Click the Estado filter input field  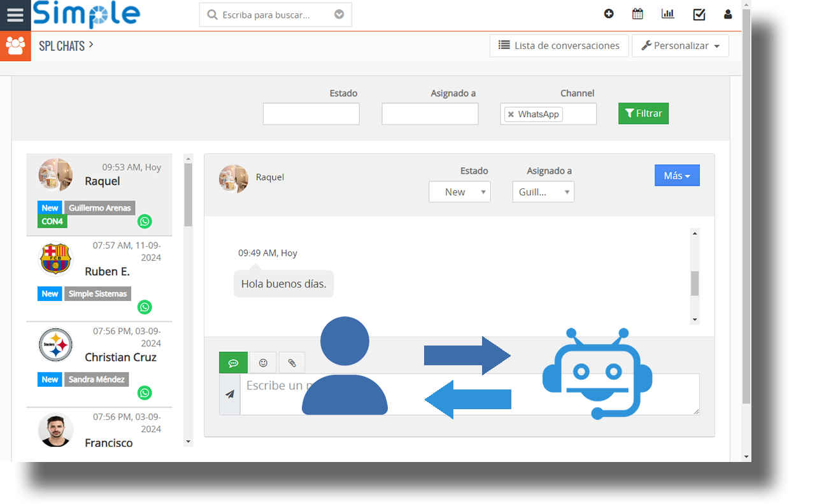point(311,114)
